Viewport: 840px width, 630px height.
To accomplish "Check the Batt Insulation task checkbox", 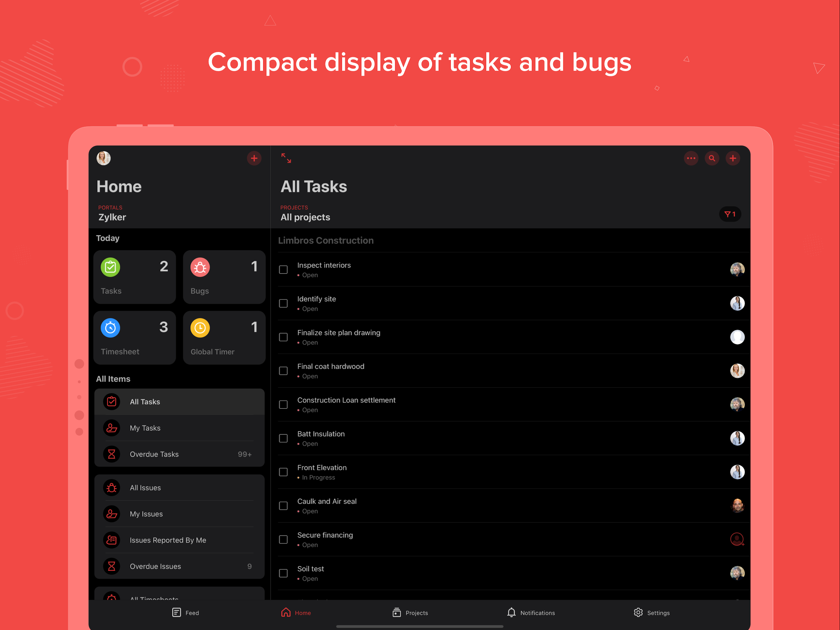I will tap(283, 438).
